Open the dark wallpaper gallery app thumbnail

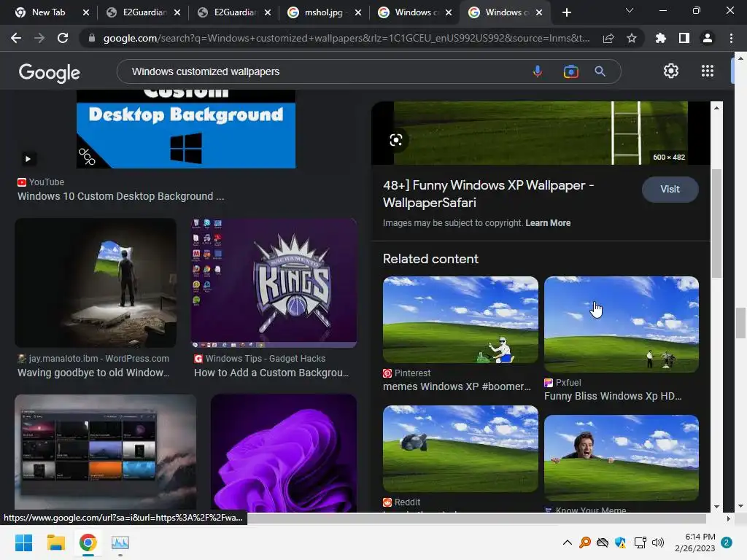[x=105, y=452]
